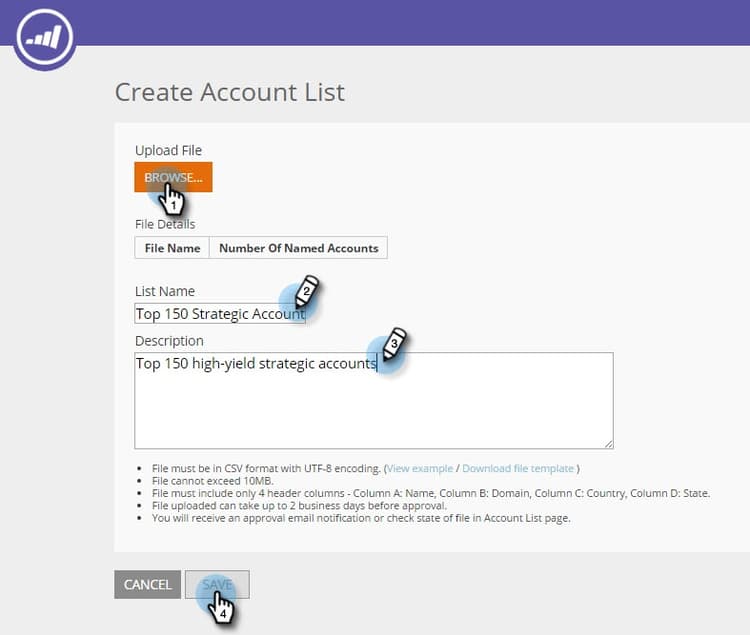
Task: Click the File Details label
Action: click(165, 224)
